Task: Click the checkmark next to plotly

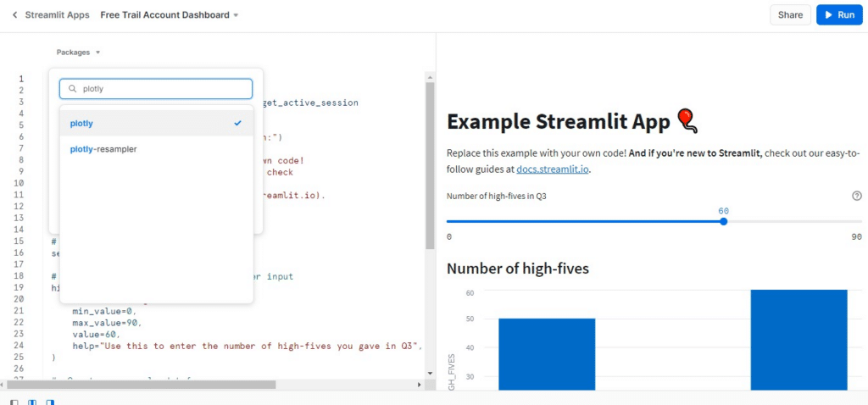Action: (237, 124)
